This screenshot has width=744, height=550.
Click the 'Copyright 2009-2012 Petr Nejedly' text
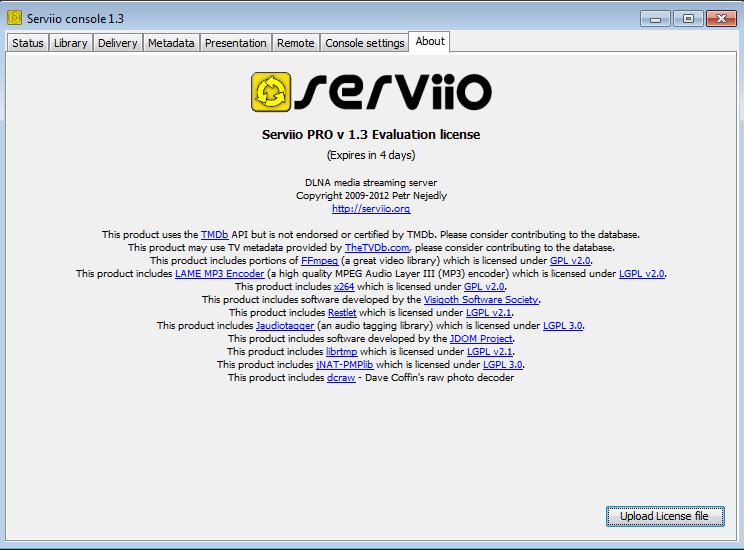pyautogui.click(x=371, y=196)
